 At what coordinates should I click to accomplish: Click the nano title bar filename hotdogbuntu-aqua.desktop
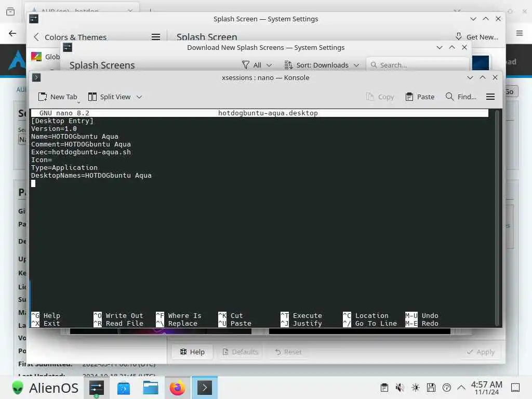(x=268, y=113)
